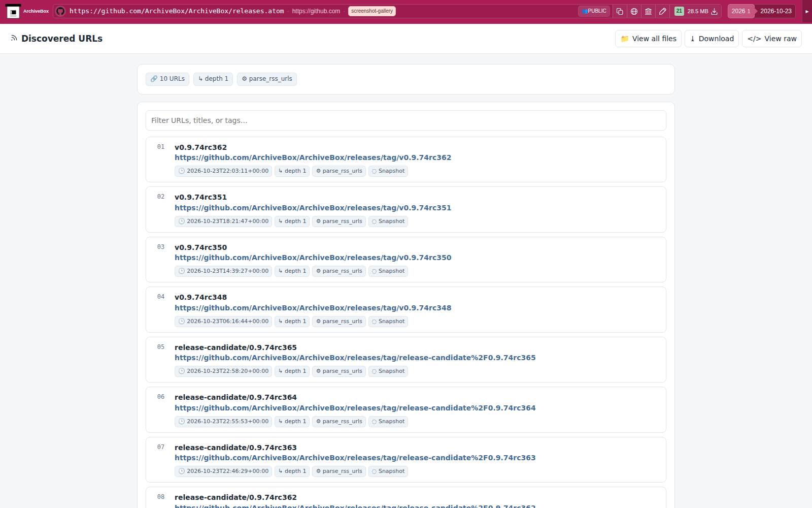This screenshot has height=508, width=812.
Task: Click the parse_rss_urls summary chip
Action: [x=267, y=79]
